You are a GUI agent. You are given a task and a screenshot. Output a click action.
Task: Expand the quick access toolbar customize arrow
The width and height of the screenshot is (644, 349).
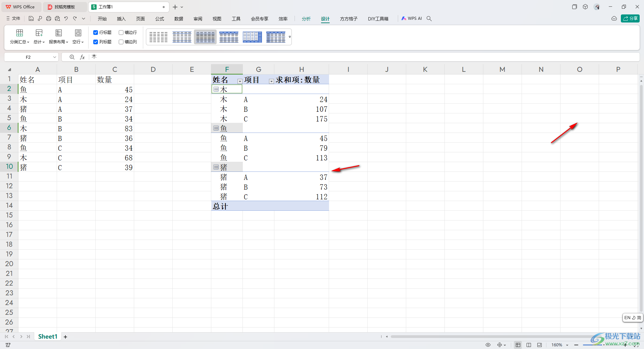coord(84,19)
